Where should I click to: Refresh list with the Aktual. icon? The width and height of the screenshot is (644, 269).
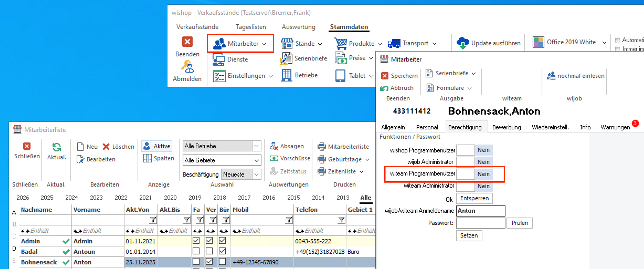click(56, 147)
